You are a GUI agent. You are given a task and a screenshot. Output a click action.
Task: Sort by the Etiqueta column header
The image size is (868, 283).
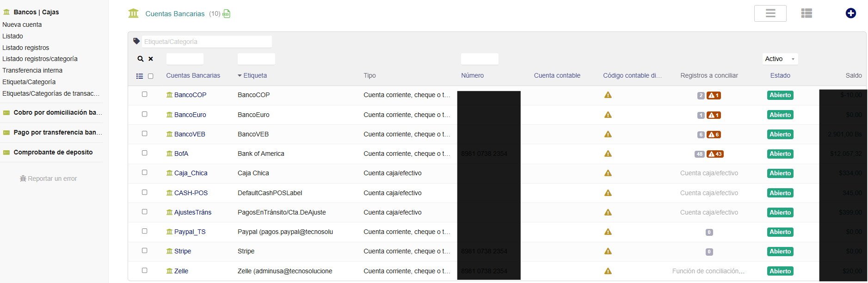[255, 75]
